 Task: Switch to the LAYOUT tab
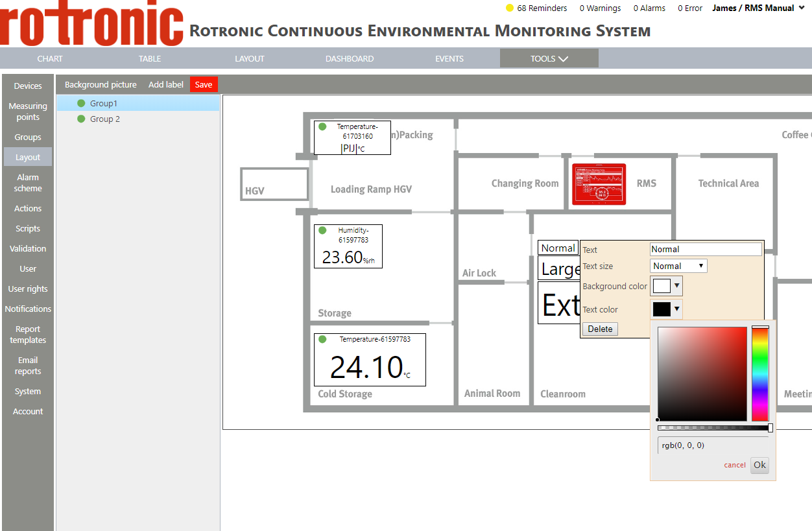click(250, 58)
